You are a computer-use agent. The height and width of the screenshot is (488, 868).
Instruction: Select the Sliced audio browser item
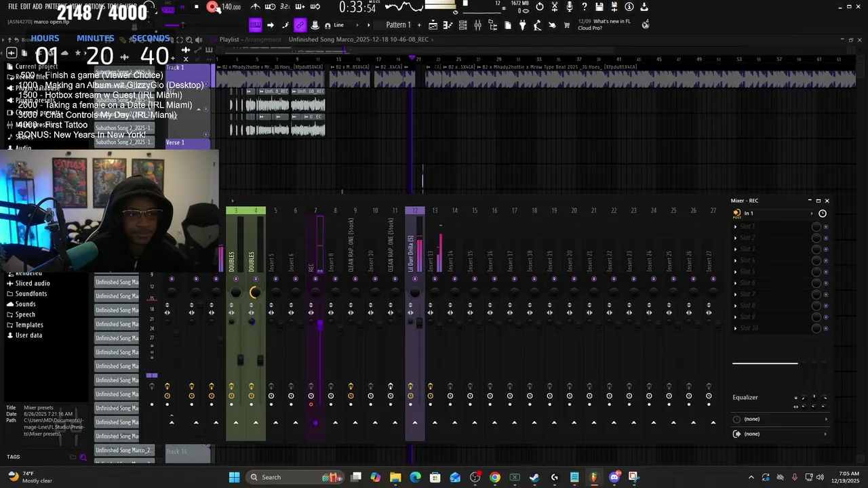point(33,283)
